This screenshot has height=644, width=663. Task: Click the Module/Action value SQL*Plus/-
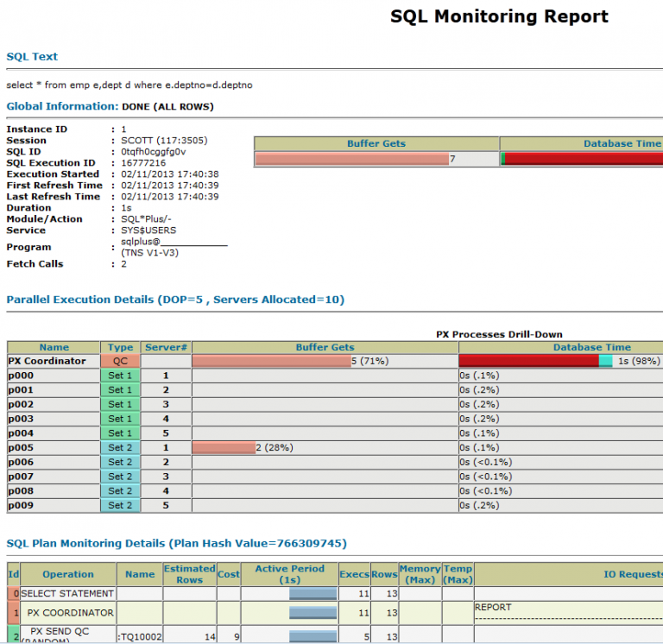[146, 219]
